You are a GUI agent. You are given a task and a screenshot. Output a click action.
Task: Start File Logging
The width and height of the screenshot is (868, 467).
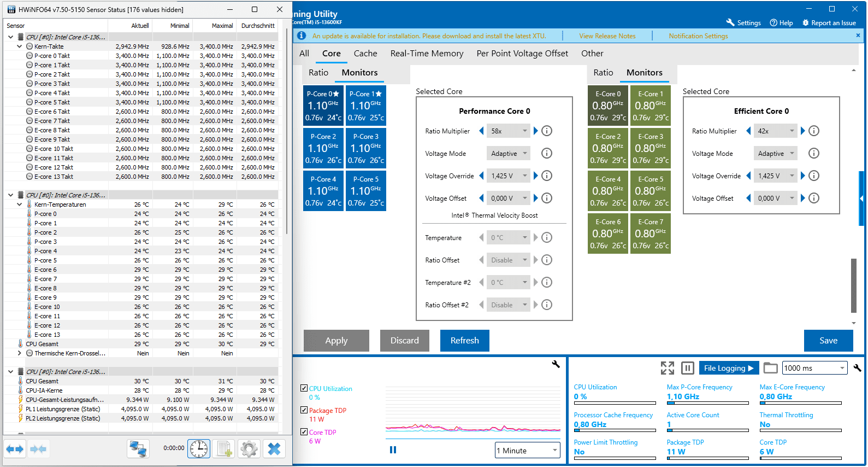(728, 368)
